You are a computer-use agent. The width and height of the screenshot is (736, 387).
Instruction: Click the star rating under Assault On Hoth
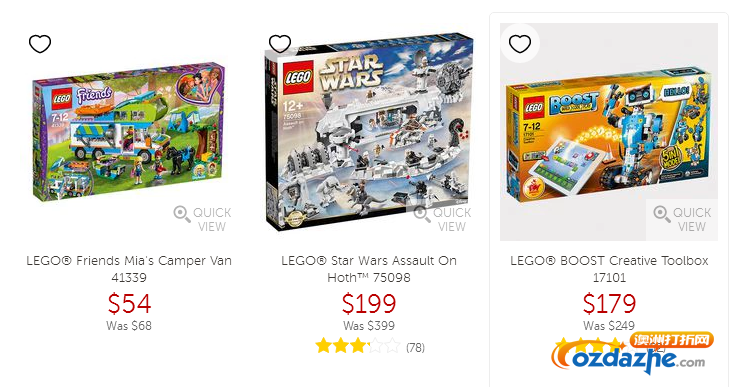pos(358,347)
